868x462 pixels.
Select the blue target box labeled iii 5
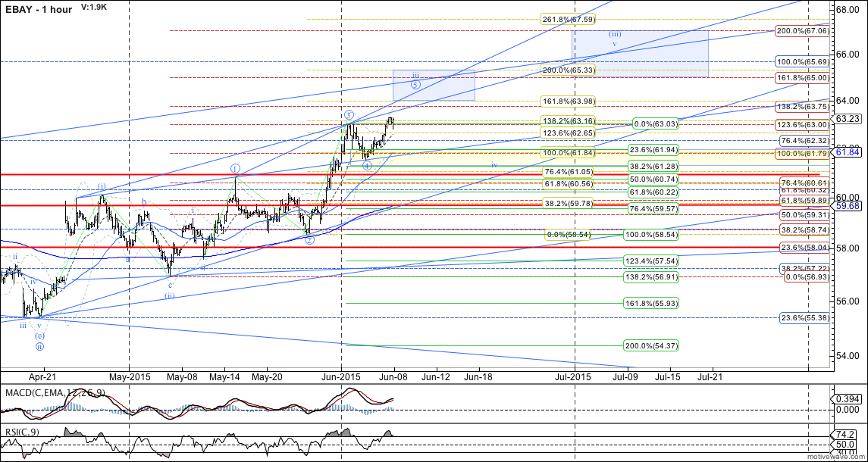[434, 86]
